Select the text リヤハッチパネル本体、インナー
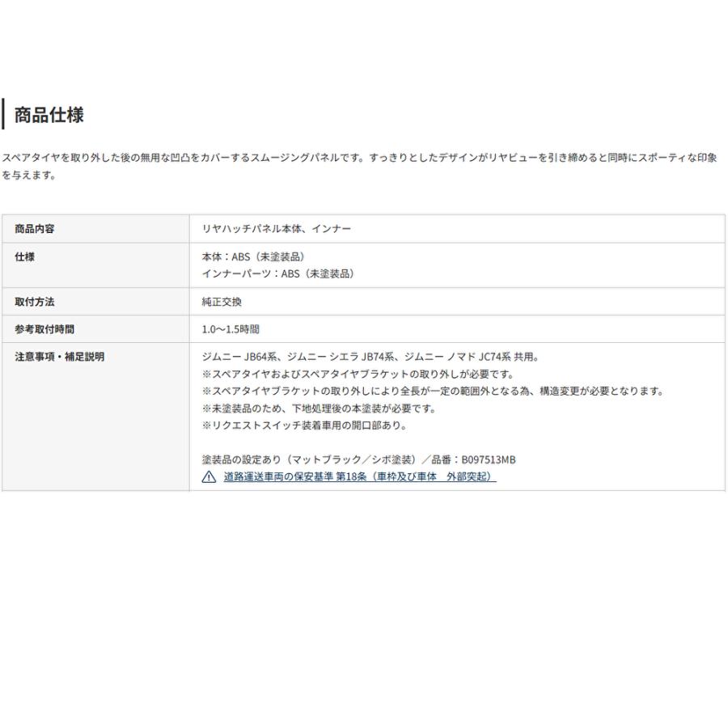This screenshot has height=728, width=728. [x=277, y=229]
